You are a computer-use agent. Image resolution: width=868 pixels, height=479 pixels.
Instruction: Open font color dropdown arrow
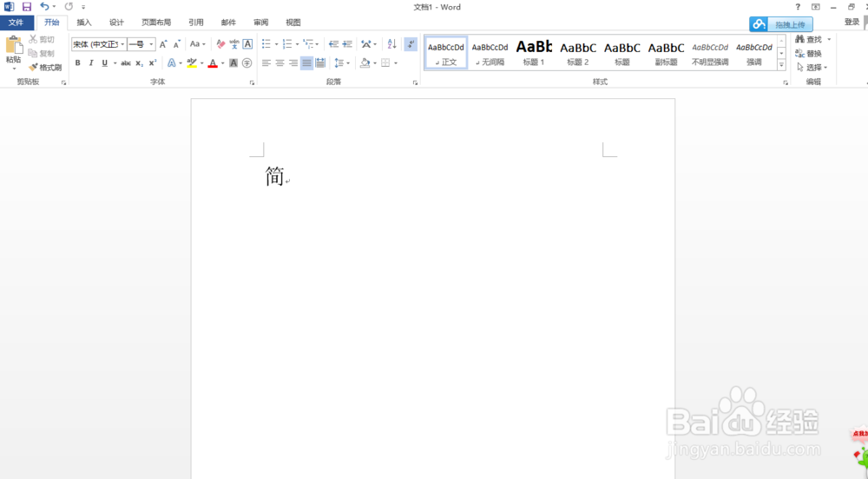click(222, 63)
